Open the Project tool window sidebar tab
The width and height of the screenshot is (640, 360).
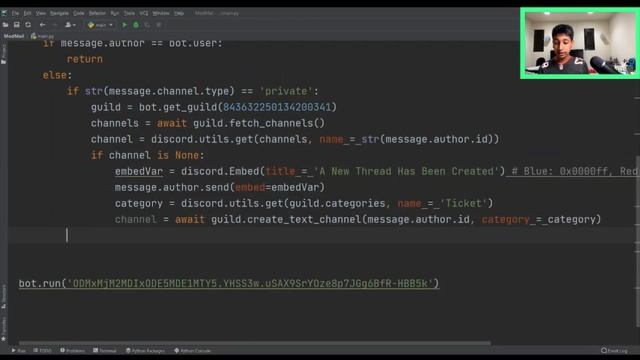click(4, 54)
